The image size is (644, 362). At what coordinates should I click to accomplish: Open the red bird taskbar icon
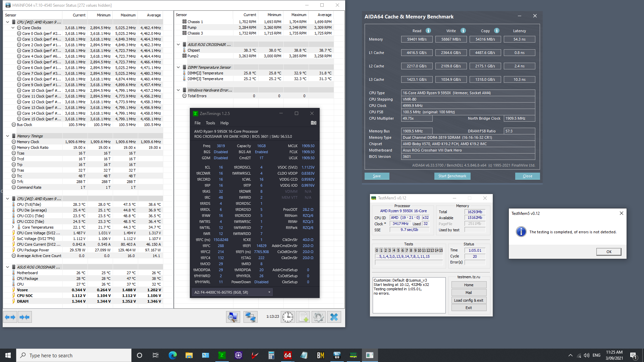(x=255, y=355)
